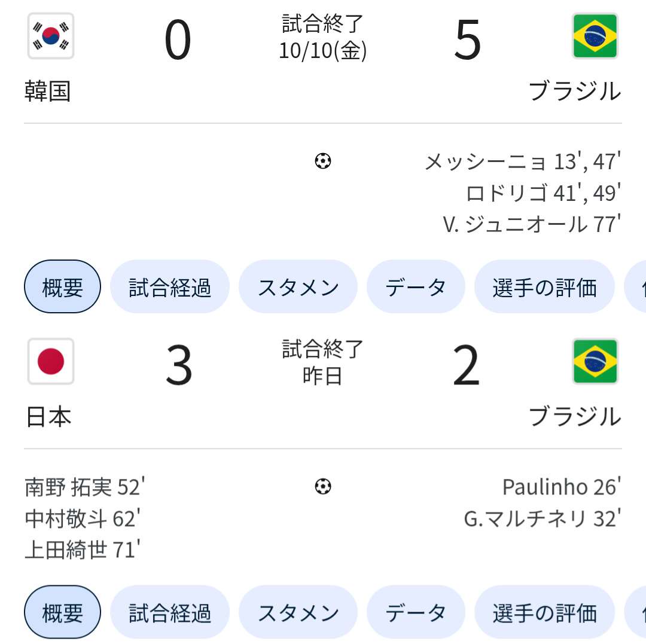646x644 pixels.
Task: Show 選手の評価 tab for Korea–Brazil match
Action: (x=544, y=287)
